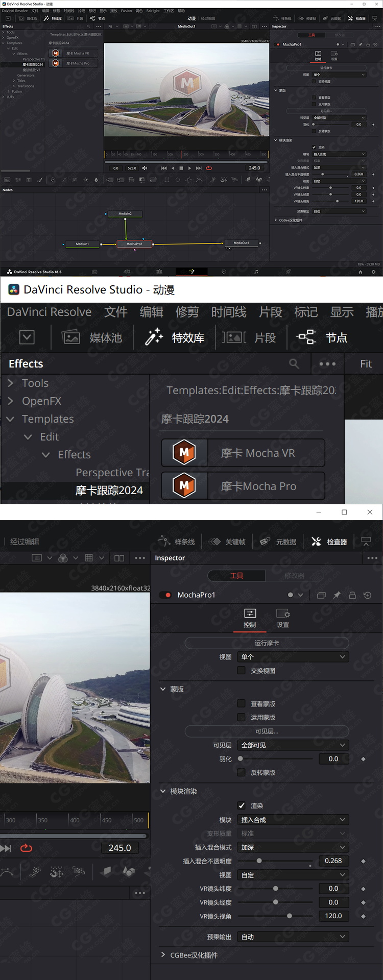Open the 元数据 metadata panel in enlarged toolbar
Viewport: 383px width, 980px height.
coord(278,542)
